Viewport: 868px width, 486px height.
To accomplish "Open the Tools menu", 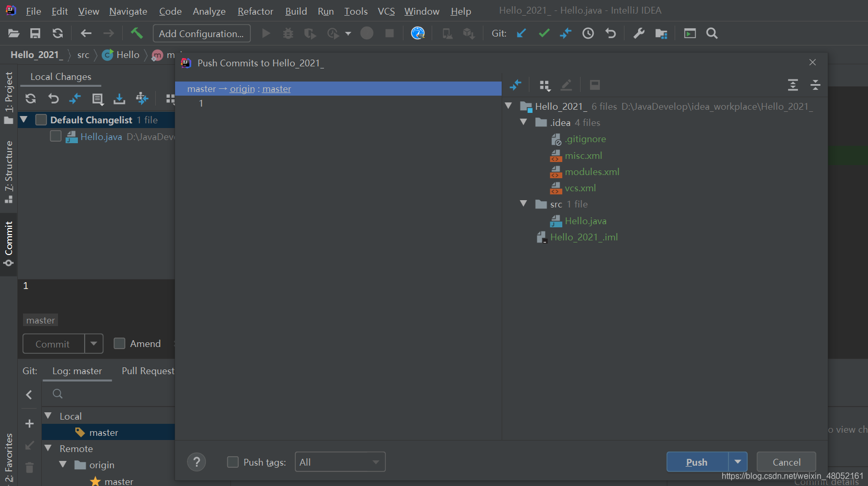I will click(356, 11).
